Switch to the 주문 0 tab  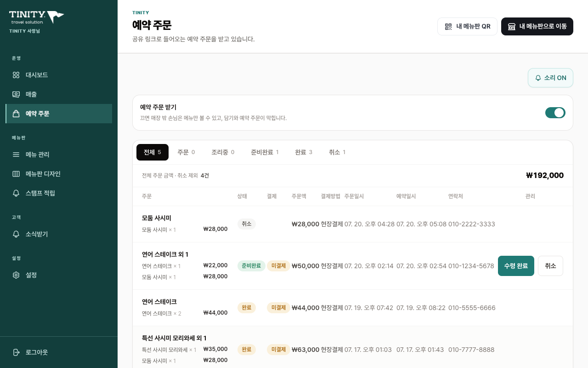coord(186,152)
